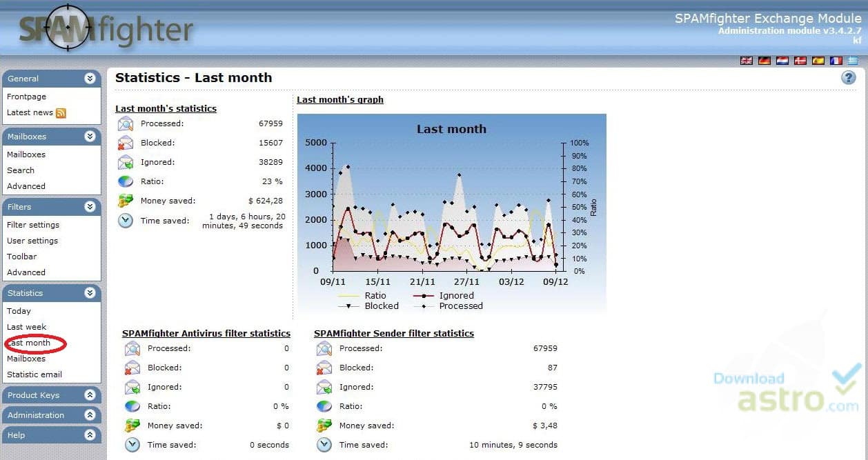Select the Spanish flag language

[x=818, y=61]
